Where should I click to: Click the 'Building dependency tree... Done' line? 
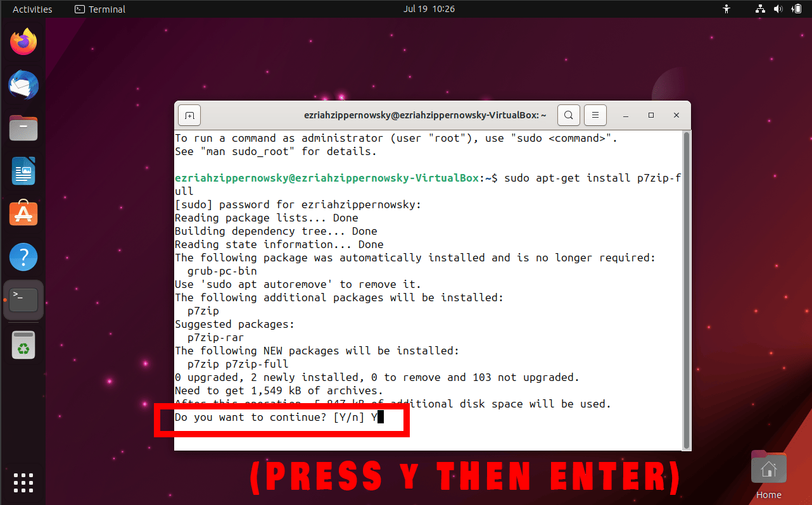point(276,231)
